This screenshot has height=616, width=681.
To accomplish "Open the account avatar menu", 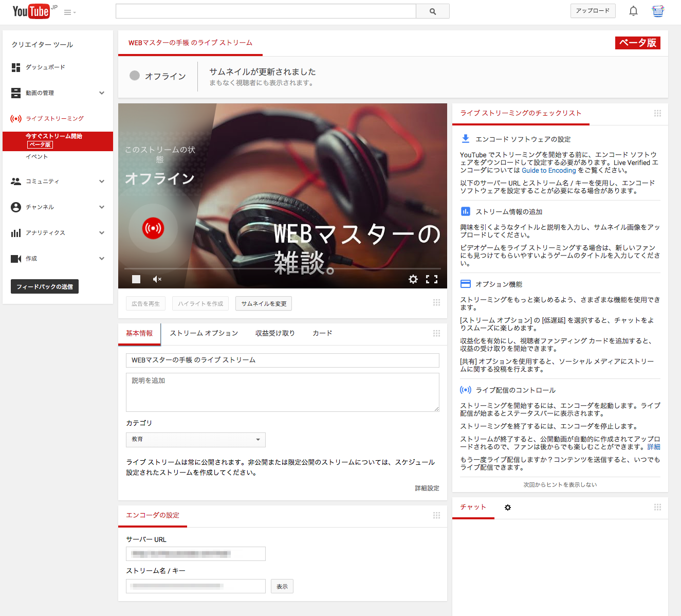I will coord(658,11).
